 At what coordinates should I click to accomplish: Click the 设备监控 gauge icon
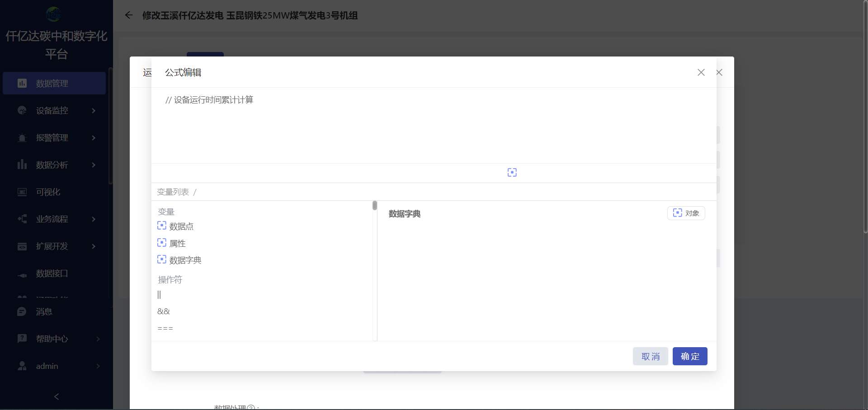(22, 110)
